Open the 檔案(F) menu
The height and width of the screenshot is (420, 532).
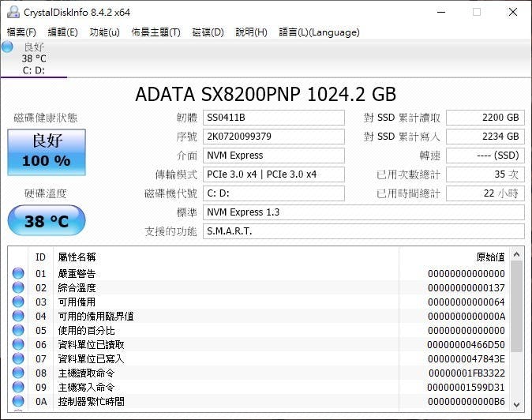[x=21, y=32]
